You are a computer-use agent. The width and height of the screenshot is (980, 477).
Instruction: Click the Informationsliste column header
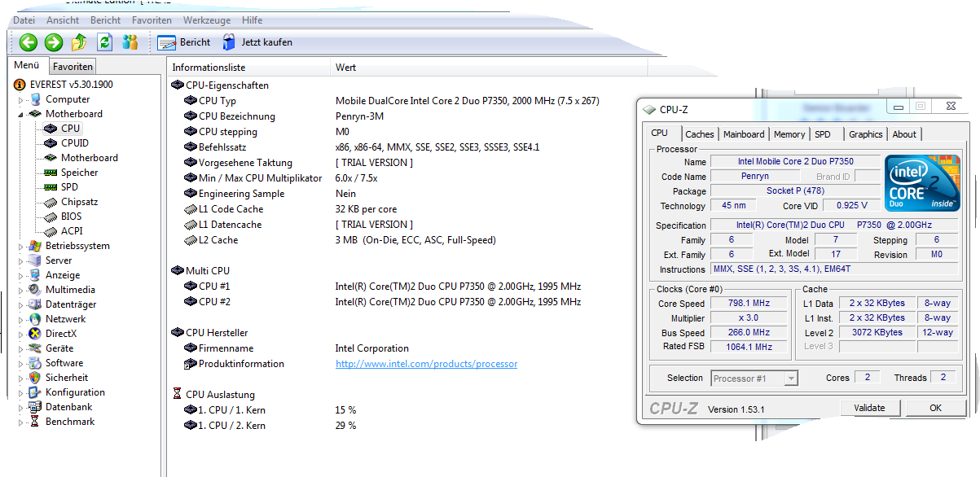coord(249,68)
